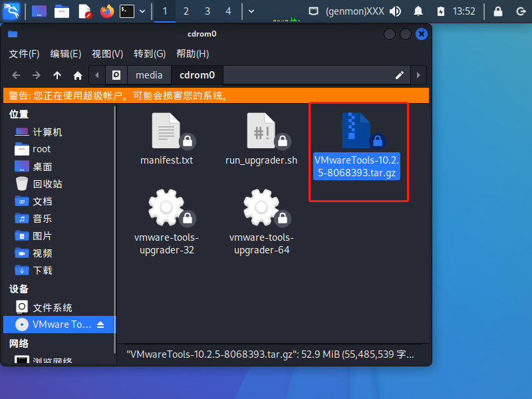Go to the parent folder
532x399 pixels.
coord(57,75)
